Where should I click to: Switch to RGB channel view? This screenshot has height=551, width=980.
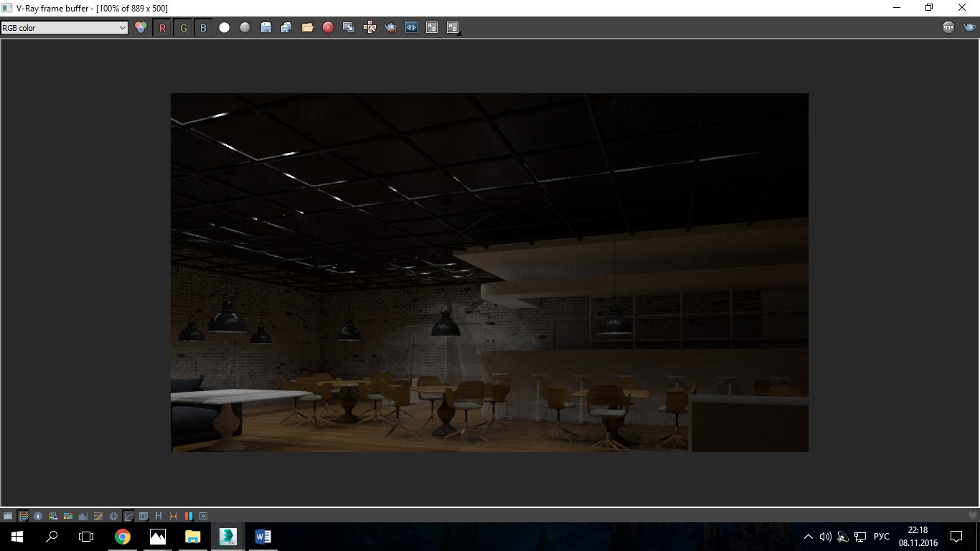coord(141,28)
